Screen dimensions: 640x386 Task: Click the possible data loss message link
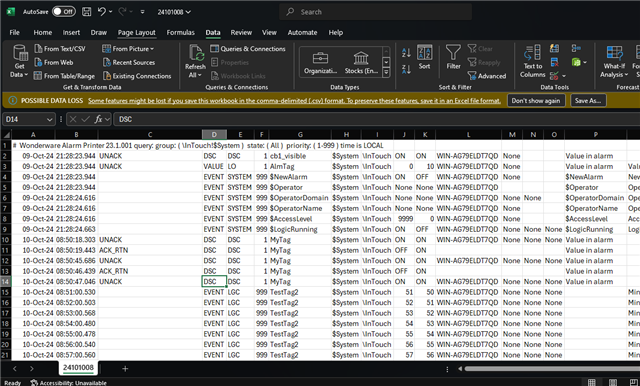click(x=294, y=100)
